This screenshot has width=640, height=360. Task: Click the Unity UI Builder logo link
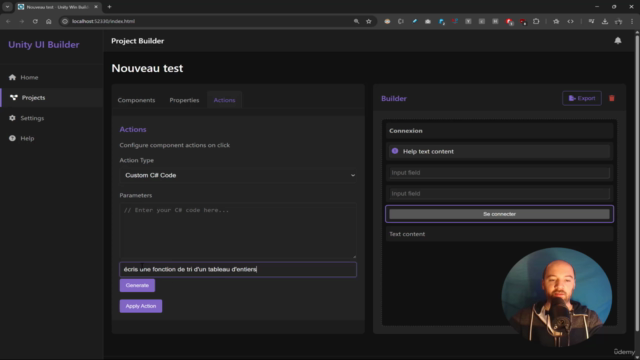[x=44, y=44]
